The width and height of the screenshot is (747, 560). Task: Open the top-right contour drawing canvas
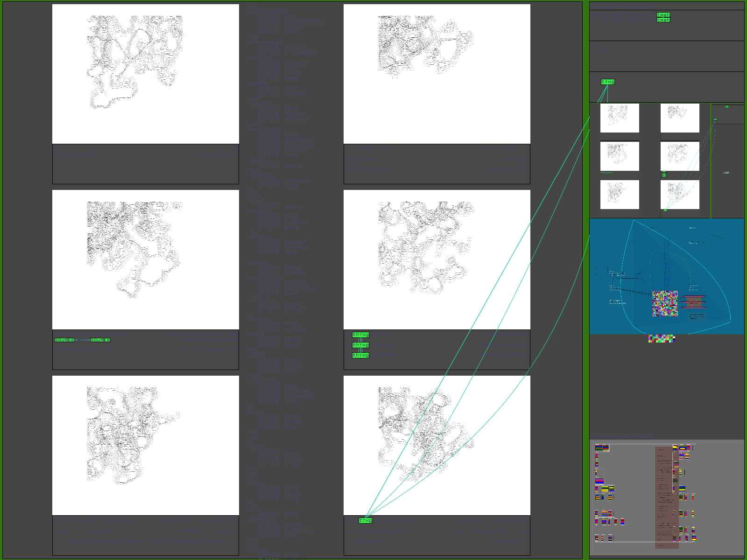pos(437,74)
